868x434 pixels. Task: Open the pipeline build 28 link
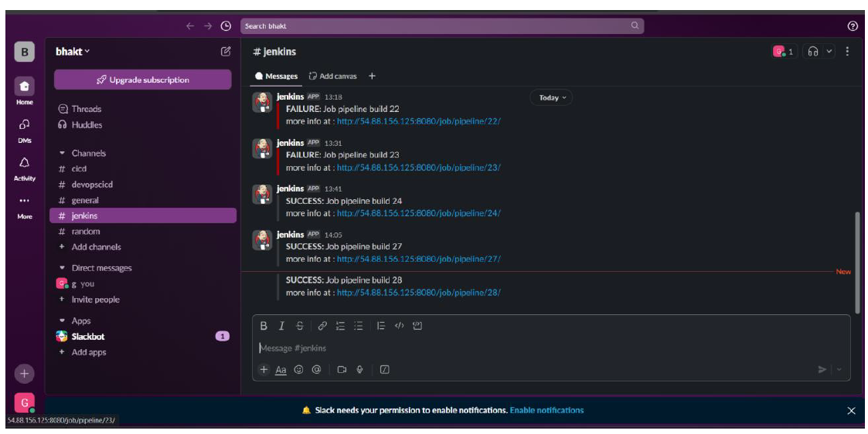[x=418, y=293]
